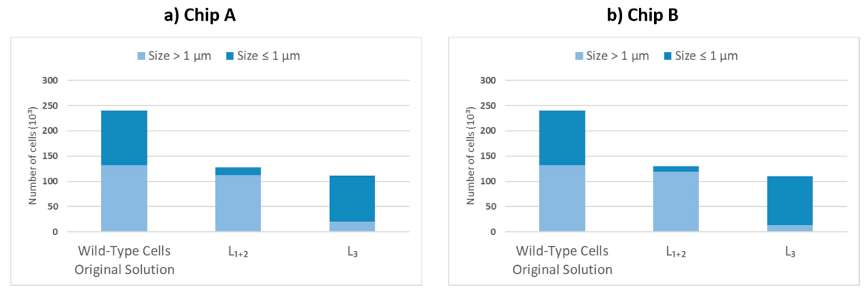Click the dark blue legend swatch in Chip B
Image resolution: width=868 pixels, height=296 pixels.
(x=668, y=56)
